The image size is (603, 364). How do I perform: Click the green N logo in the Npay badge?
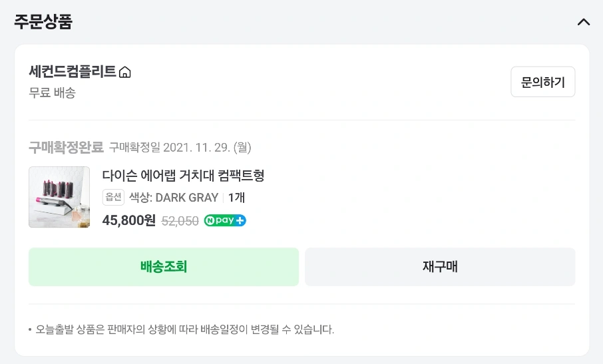click(210, 221)
